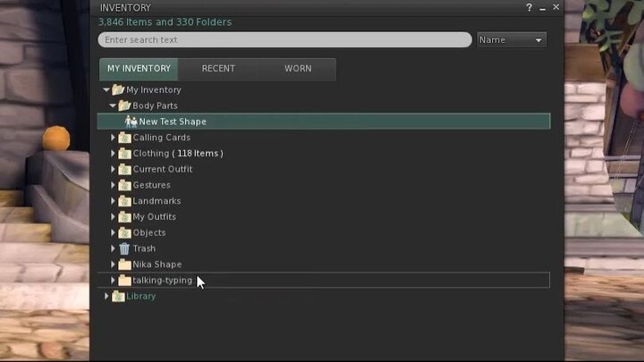Select the Objects label
The height and width of the screenshot is (362, 644).
(x=149, y=232)
